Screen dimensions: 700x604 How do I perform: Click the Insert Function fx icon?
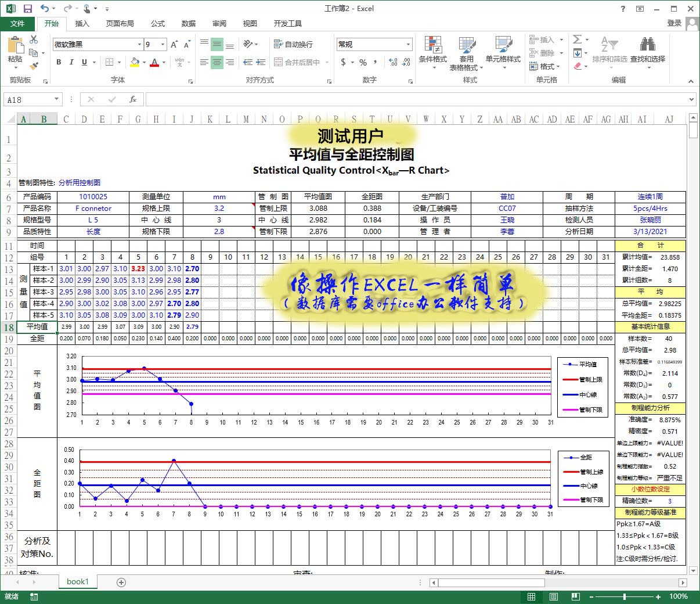(132, 99)
